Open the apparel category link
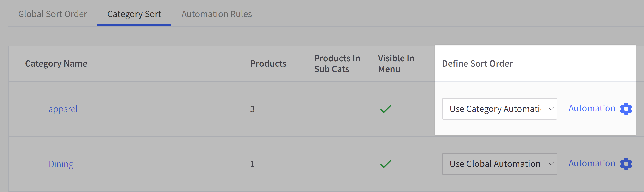The height and width of the screenshot is (192, 644). pos(63,109)
